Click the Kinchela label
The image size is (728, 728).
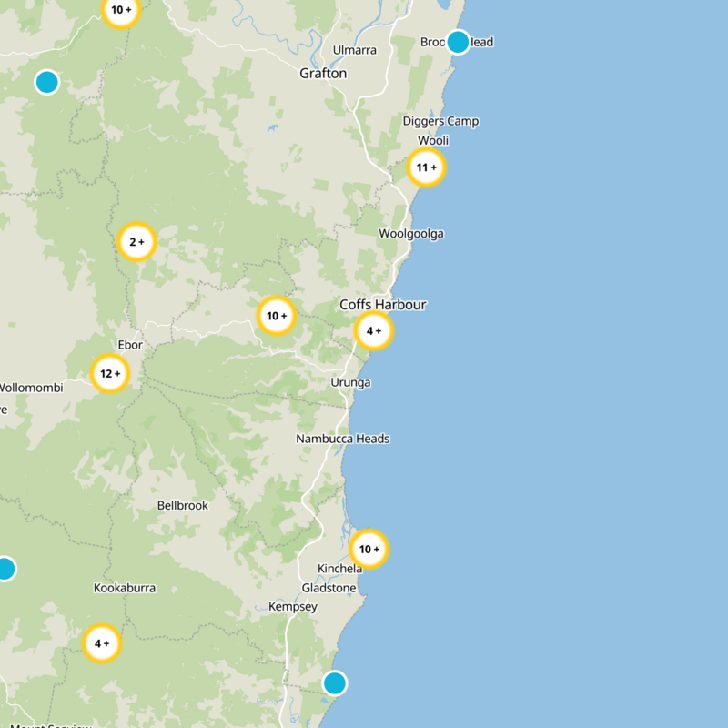pyautogui.click(x=339, y=569)
